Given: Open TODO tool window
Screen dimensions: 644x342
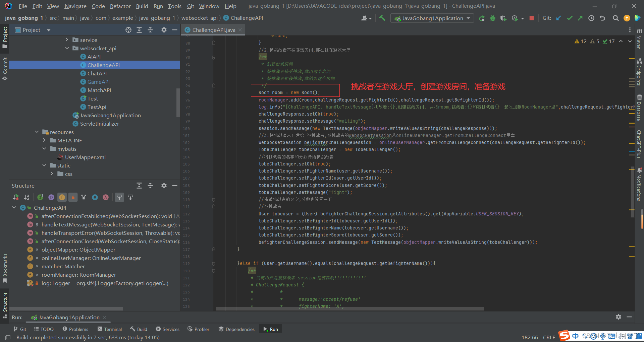Looking at the screenshot, I should (44, 329).
